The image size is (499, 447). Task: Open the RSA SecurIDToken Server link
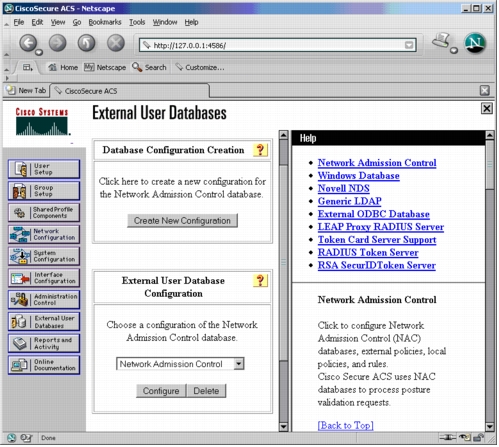point(377,265)
